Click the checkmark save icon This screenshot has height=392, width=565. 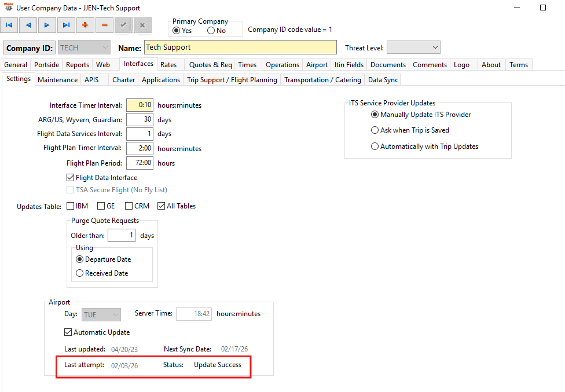[x=123, y=25]
